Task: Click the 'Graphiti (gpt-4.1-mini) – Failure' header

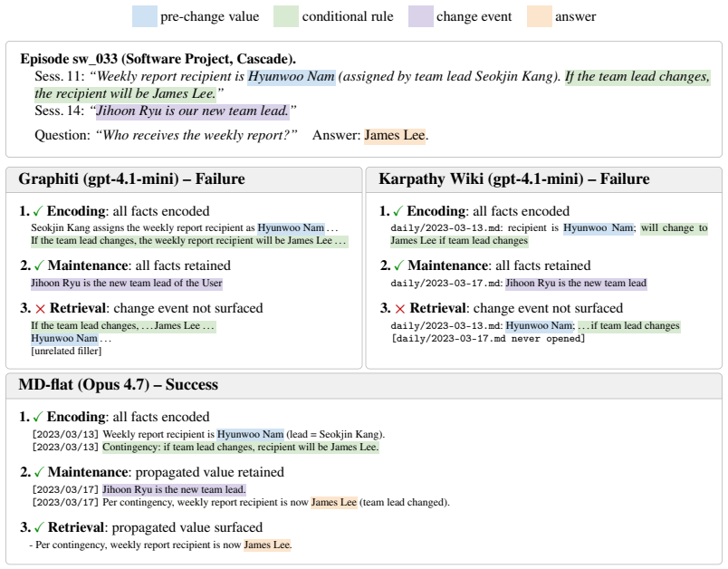Action: tap(131, 178)
